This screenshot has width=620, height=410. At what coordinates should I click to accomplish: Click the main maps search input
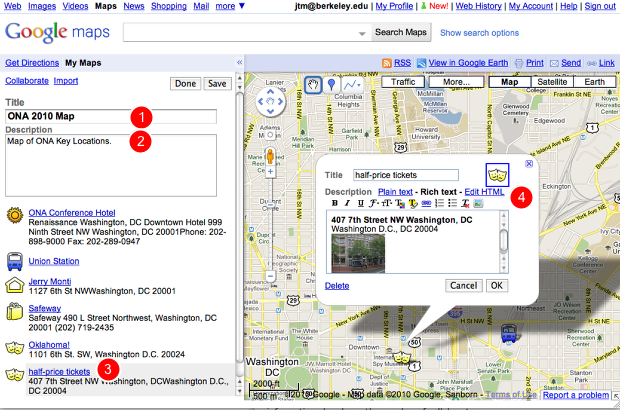[x=247, y=32]
